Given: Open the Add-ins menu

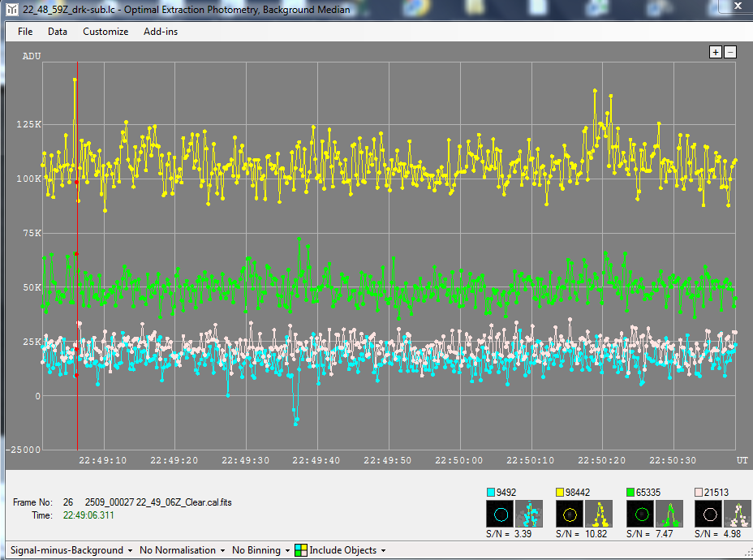Looking at the screenshot, I should pos(161,32).
